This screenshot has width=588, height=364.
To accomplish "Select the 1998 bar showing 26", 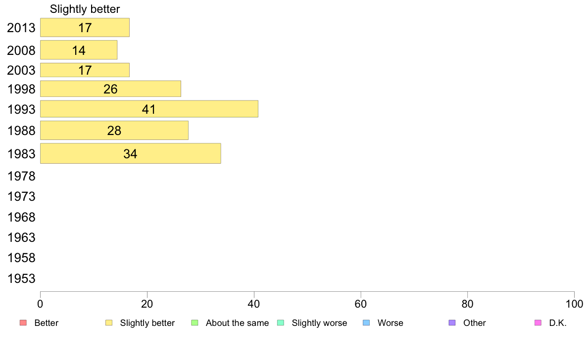I will point(110,89).
